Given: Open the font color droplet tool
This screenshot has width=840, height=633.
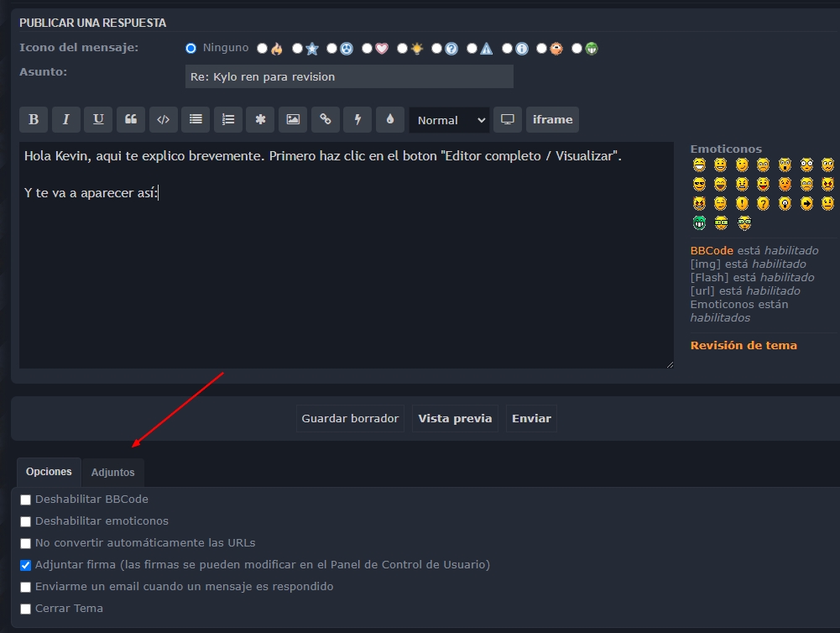Looking at the screenshot, I should pyautogui.click(x=390, y=120).
